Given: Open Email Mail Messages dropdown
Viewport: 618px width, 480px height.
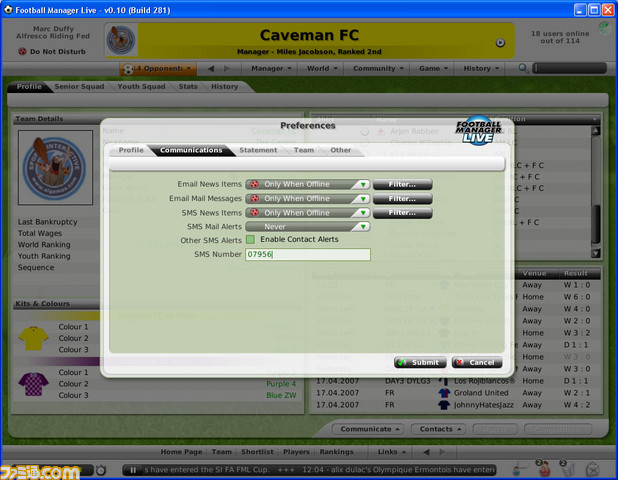Looking at the screenshot, I should coord(307,199).
